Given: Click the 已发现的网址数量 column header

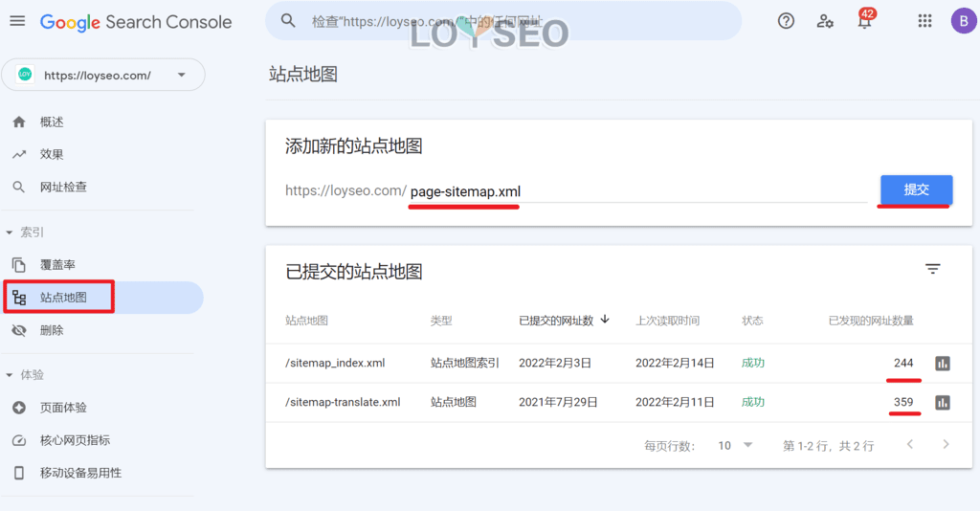Looking at the screenshot, I should click(x=871, y=321).
